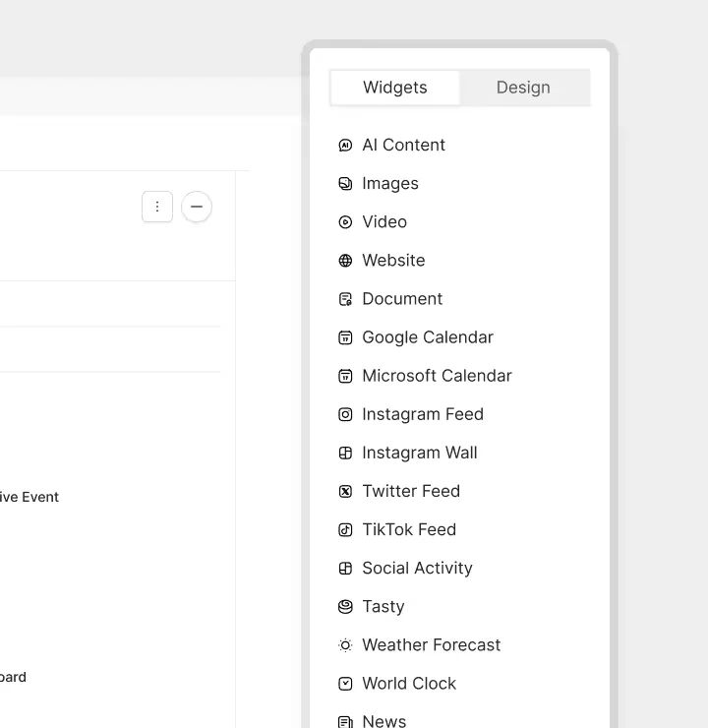This screenshot has height=728, width=708.
Task: Click the News widget icon
Action: click(x=345, y=721)
